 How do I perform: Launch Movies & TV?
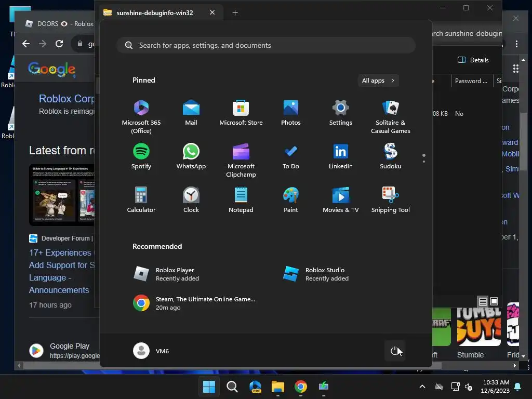coord(341,200)
